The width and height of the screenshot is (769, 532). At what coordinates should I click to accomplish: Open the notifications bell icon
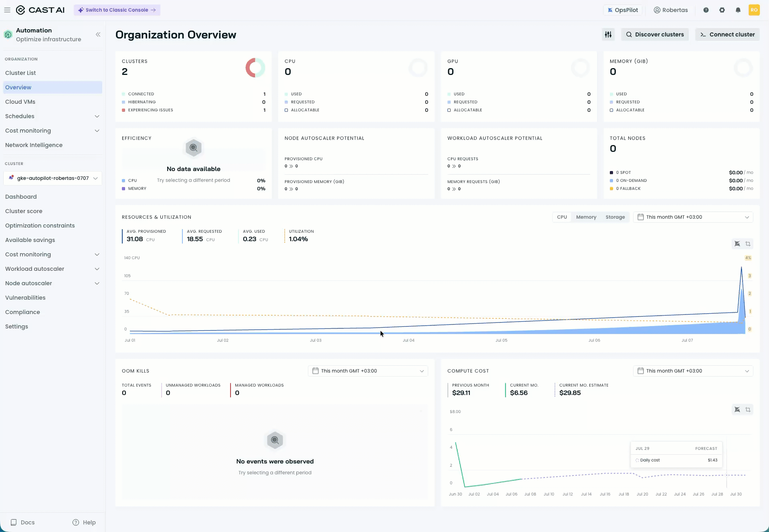(738, 10)
